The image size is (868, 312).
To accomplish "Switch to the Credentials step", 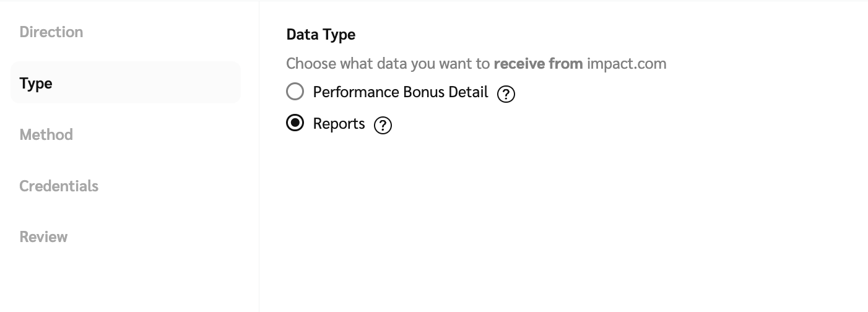I will tap(59, 186).
